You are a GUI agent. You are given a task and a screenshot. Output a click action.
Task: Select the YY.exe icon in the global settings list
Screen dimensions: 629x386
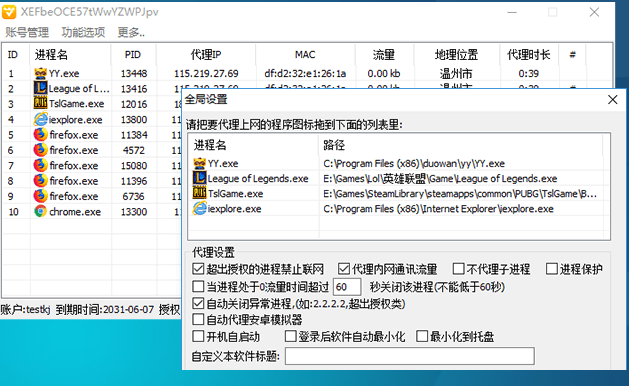(x=199, y=163)
